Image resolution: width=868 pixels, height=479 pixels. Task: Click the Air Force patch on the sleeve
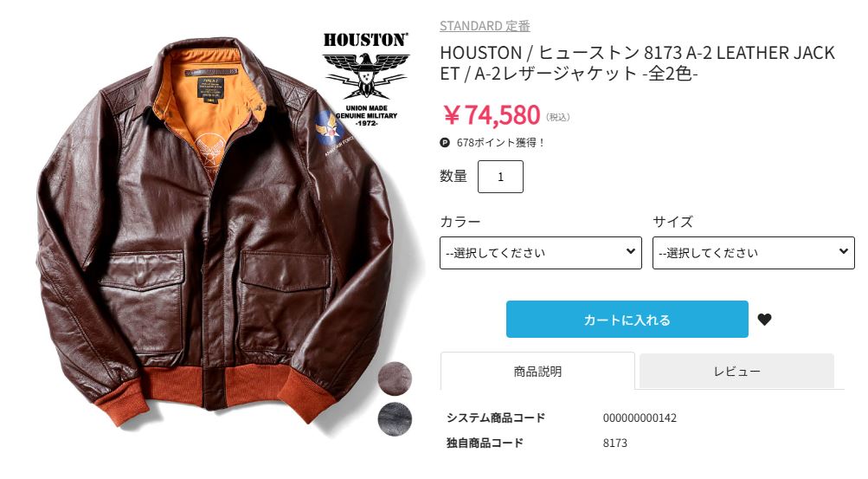click(330, 128)
